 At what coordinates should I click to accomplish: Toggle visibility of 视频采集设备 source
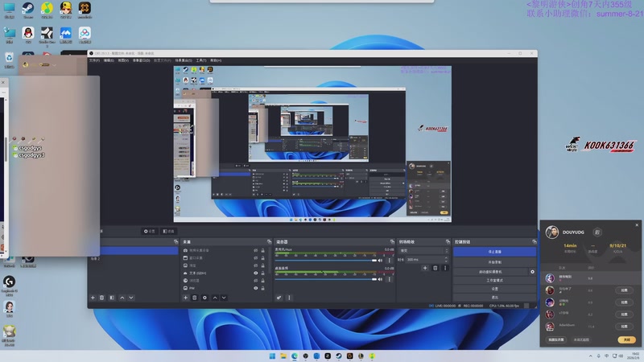[255, 250]
